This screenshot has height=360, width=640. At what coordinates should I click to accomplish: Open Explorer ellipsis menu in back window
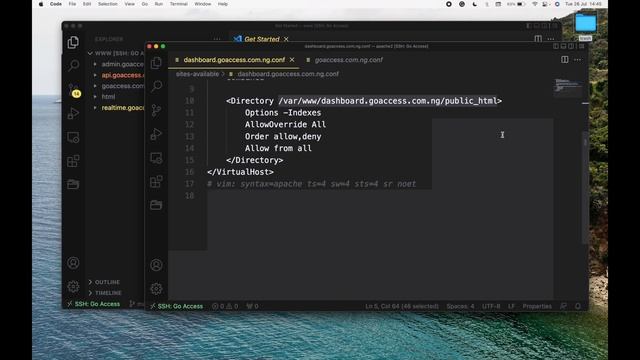pyautogui.click(x=217, y=39)
